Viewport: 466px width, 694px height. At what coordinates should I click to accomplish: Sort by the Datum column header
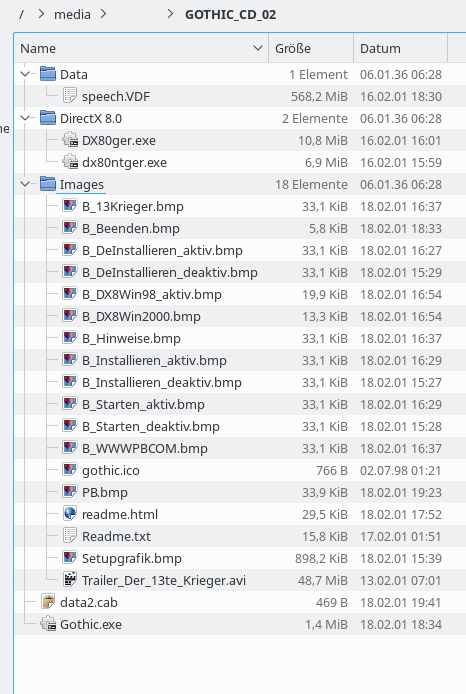coord(401,48)
